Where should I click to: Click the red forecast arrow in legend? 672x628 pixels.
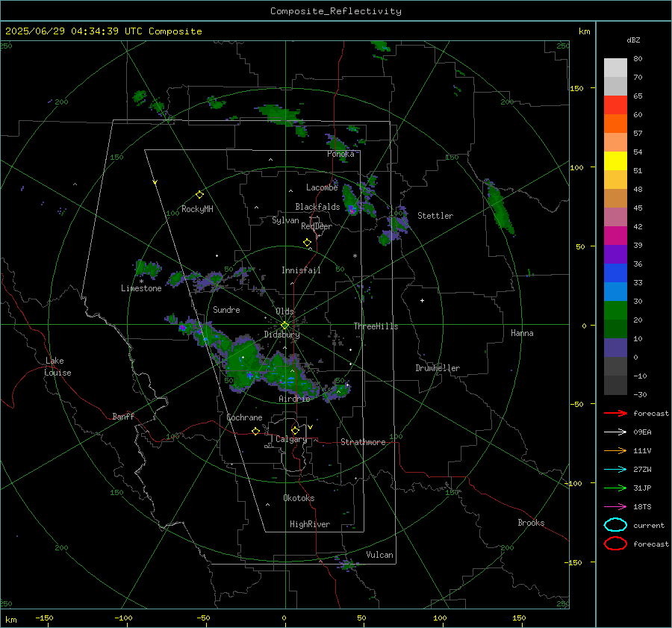[615, 413]
